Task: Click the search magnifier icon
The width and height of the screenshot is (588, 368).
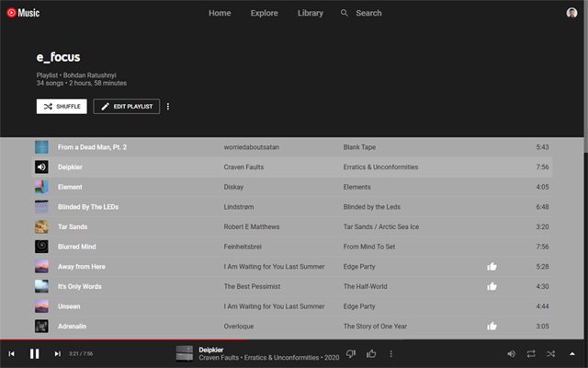Action: point(345,13)
